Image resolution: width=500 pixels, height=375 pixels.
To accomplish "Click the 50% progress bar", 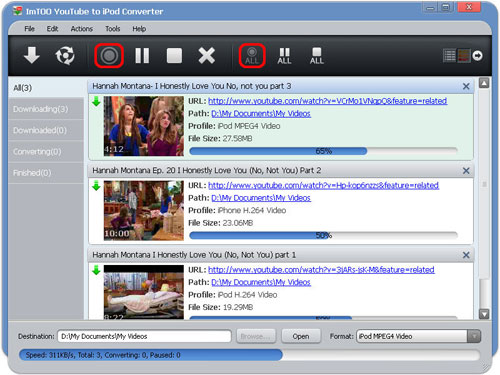I will [x=323, y=235].
